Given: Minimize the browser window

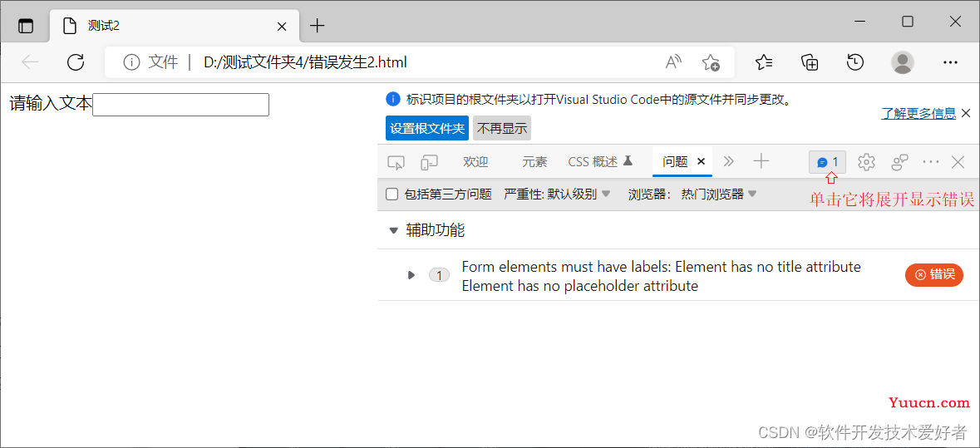Looking at the screenshot, I should click(x=860, y=22).
